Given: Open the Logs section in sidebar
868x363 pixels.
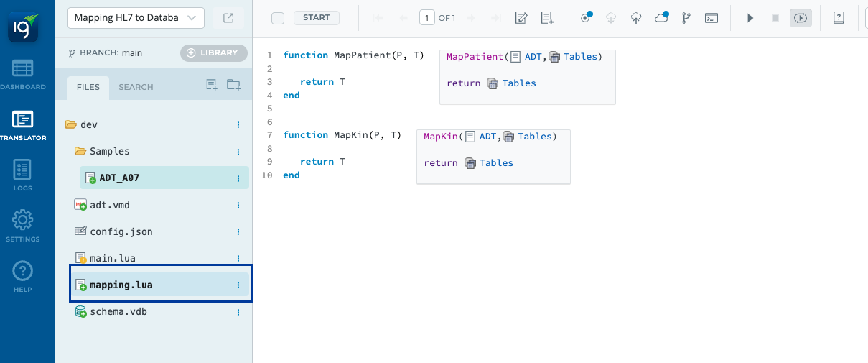Looking at the screenshot, I should point(22,176).
